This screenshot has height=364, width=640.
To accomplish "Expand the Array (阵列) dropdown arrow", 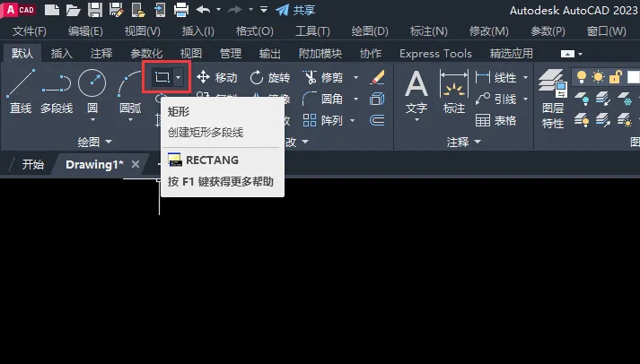I will click(352, 121).
